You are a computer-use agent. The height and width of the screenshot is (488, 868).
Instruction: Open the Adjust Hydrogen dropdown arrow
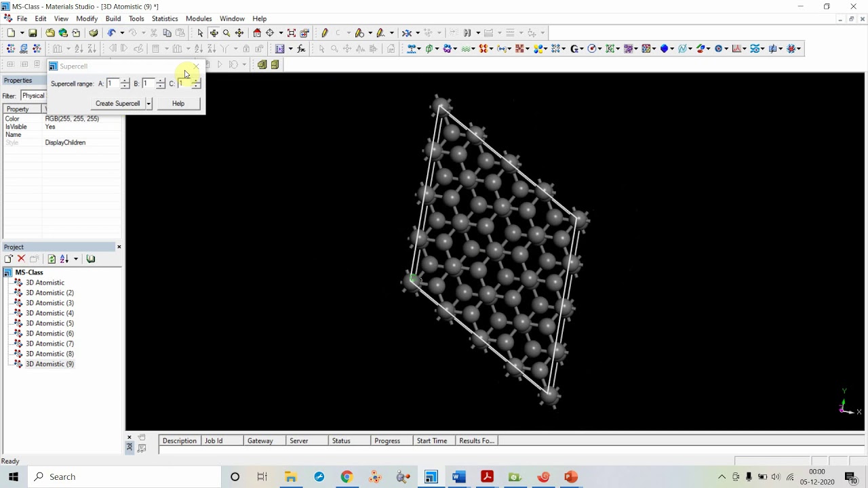478,33
